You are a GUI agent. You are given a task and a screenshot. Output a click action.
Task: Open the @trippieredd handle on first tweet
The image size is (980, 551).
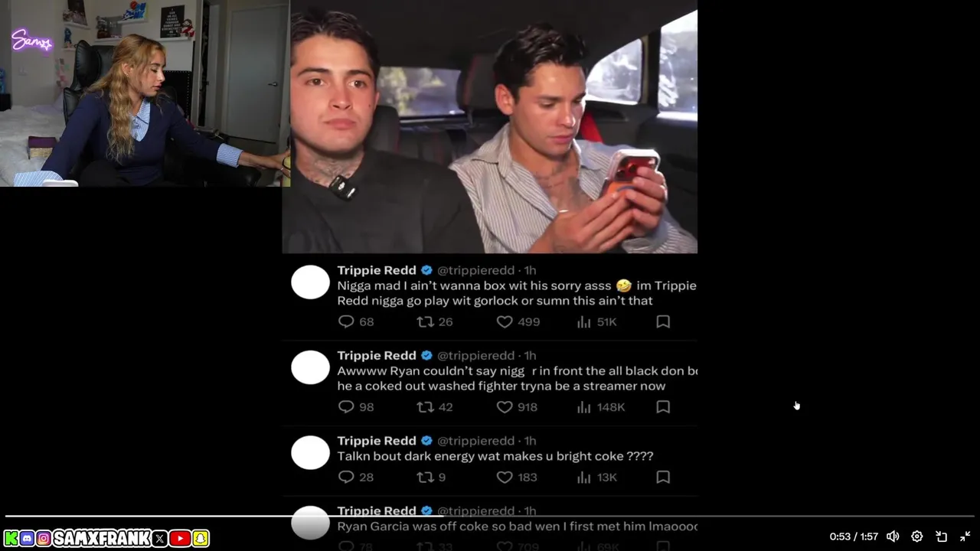pyautogui.click(x=476, y=270)
